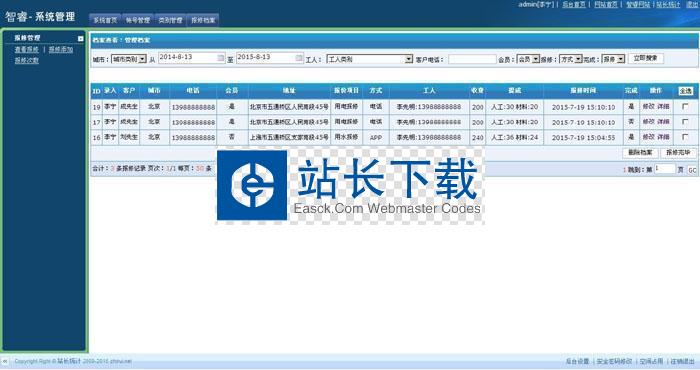Click the sidebar collapse arrow at bottom-left
This screenshot has height=370, width=700.
[x=4, y=361]
